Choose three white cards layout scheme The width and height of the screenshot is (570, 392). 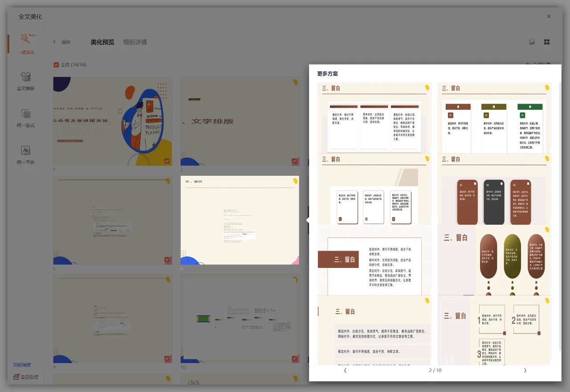point(374,117)
